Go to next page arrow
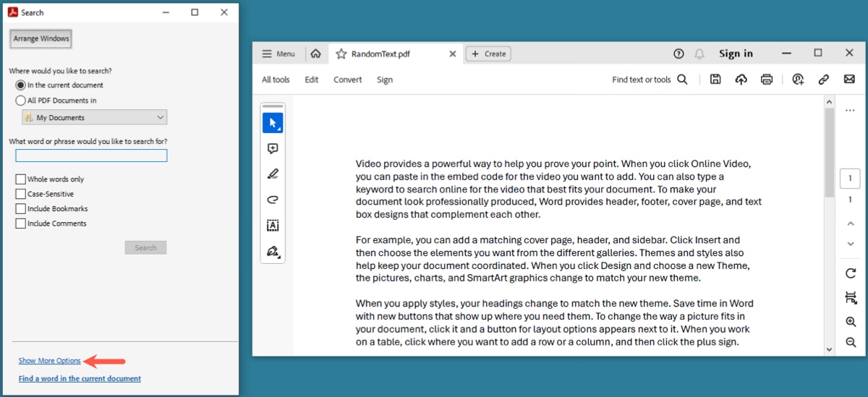This screenshot has height=397, width=868. click(x=851, y=244)
